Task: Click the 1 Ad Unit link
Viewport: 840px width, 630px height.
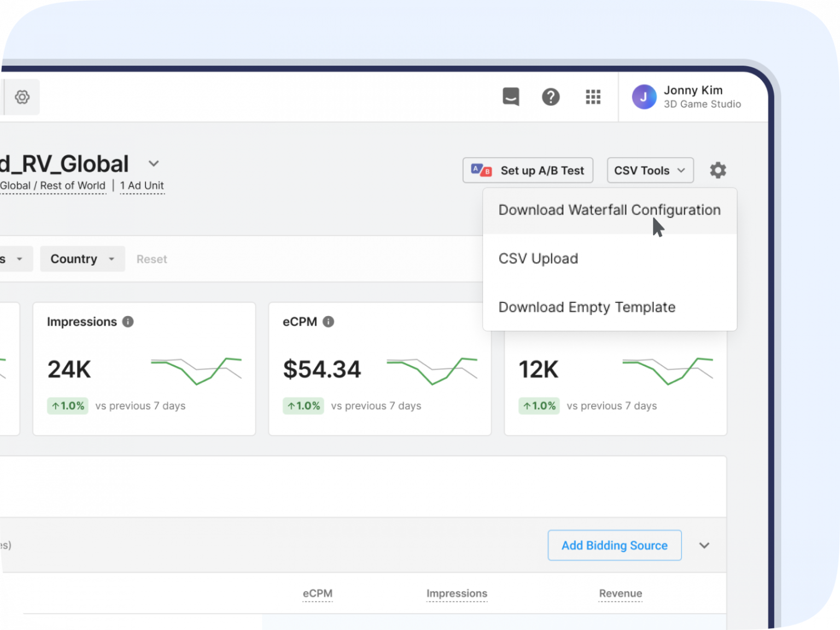Action: click(x=142, y=186)
